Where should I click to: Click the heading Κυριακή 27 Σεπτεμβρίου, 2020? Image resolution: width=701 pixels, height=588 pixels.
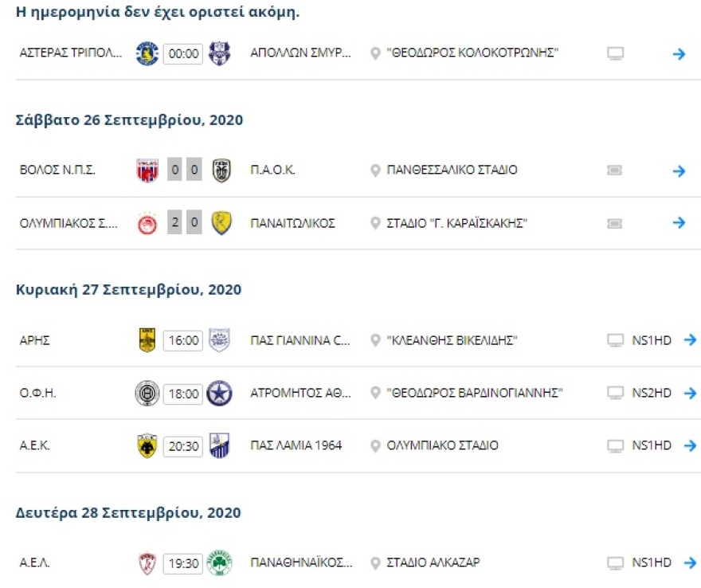coord(127,290)
